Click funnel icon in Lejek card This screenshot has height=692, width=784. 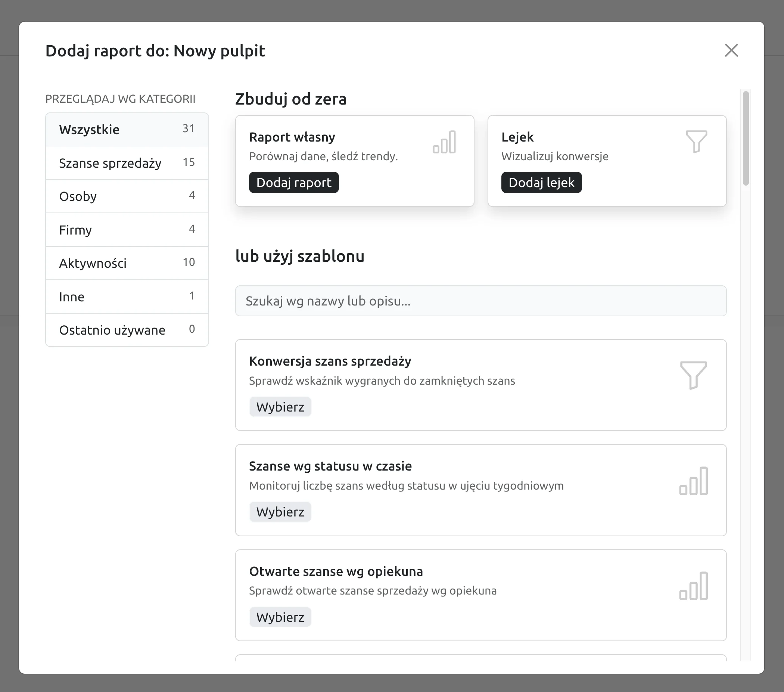coord(696,142)
